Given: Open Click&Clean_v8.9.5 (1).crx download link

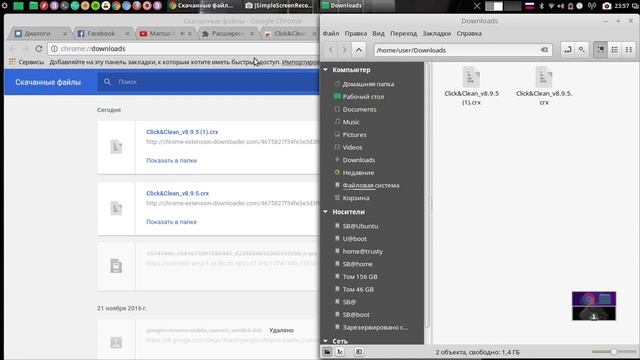Looking at the screenshot, I should [182, 132].
